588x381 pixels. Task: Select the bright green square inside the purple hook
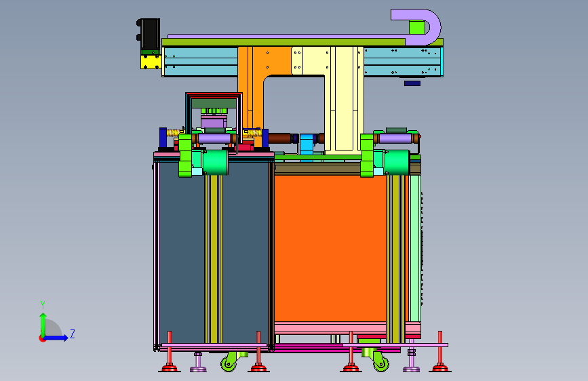417,28
